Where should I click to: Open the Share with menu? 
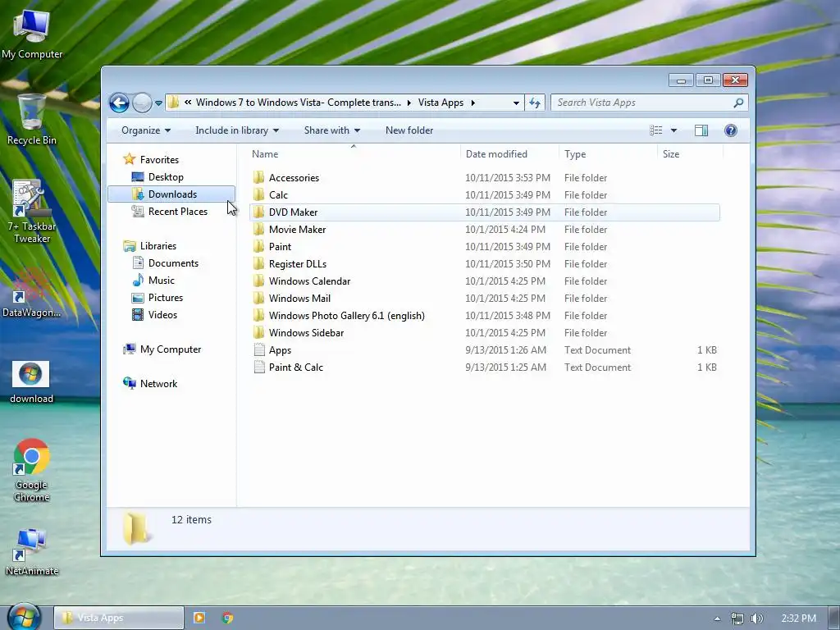(332, 130)
